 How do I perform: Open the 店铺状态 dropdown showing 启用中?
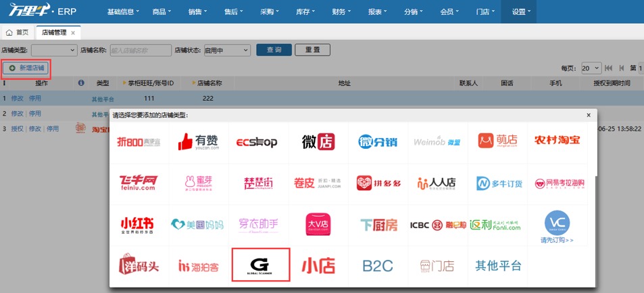click(227, 50)
